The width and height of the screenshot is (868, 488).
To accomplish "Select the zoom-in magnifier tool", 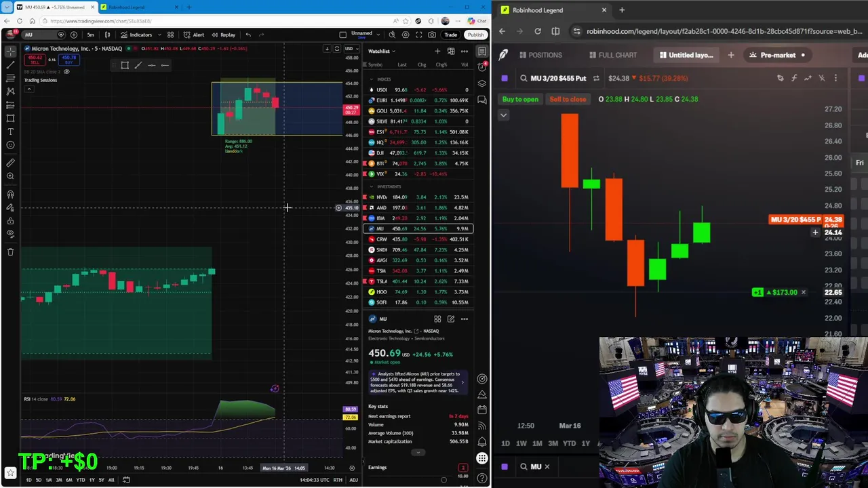I will point(10,176).
